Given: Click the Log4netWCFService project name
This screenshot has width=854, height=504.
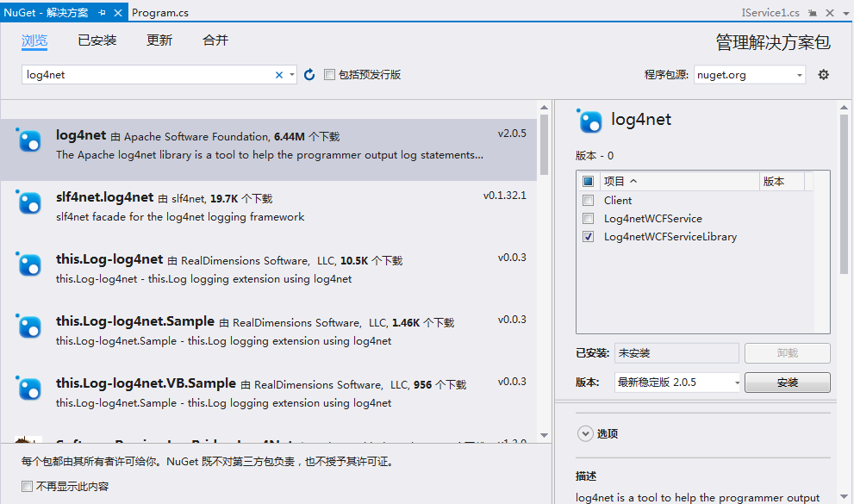Looking at the screenshot, I should (653, 218).
